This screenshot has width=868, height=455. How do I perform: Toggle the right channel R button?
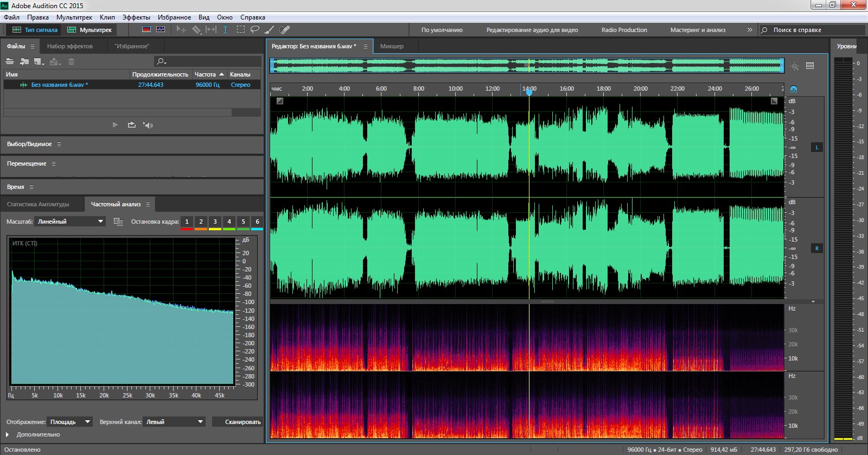pyautogui.click(x=816, y=248)
